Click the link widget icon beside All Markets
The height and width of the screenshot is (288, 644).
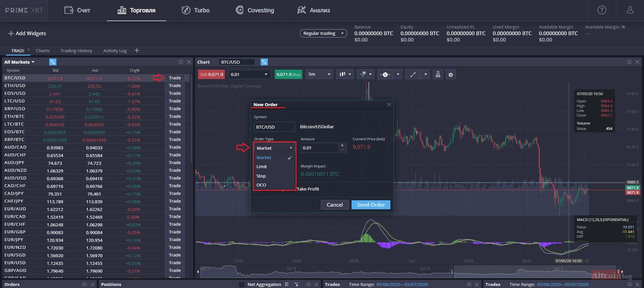pos(53,62)
